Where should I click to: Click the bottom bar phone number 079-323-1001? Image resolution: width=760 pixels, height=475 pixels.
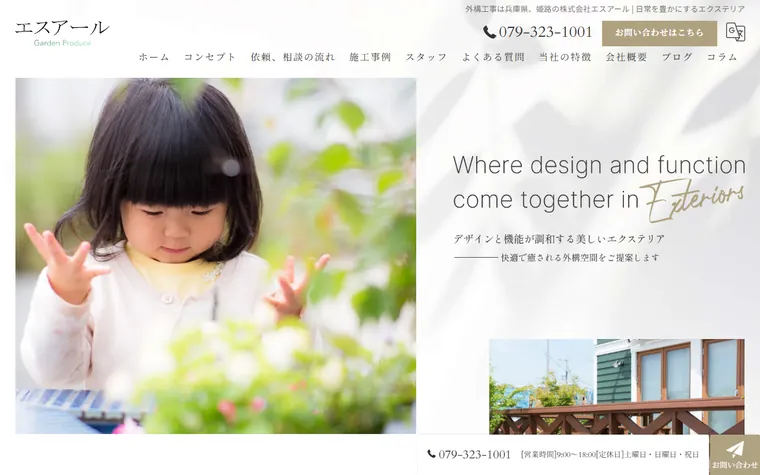475,455
